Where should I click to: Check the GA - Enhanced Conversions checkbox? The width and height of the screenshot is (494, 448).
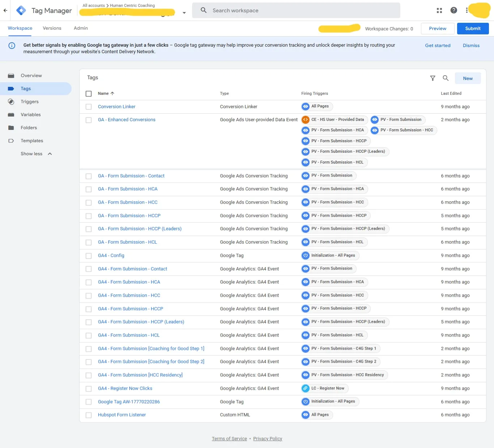[x=89, y=120]
